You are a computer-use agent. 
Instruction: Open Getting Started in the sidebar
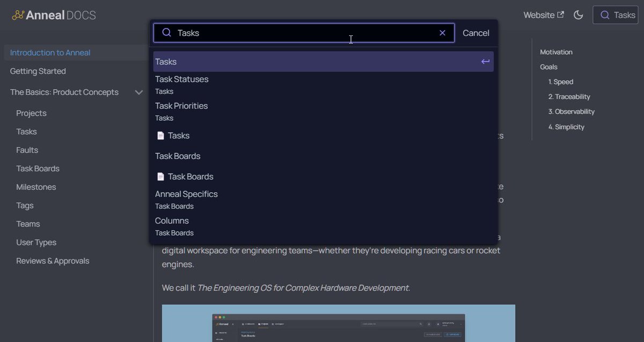pyautogui.click(x=38, y=71)
